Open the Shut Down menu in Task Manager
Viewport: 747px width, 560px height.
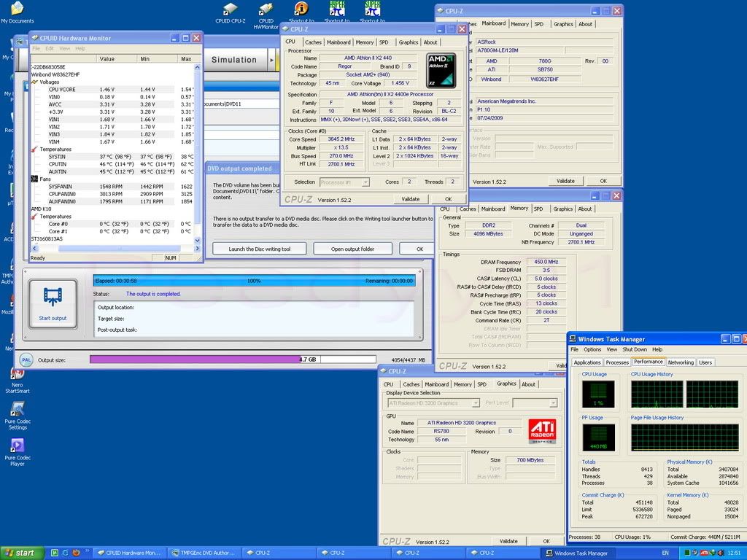pyautogui.click(x=635, y=349)
